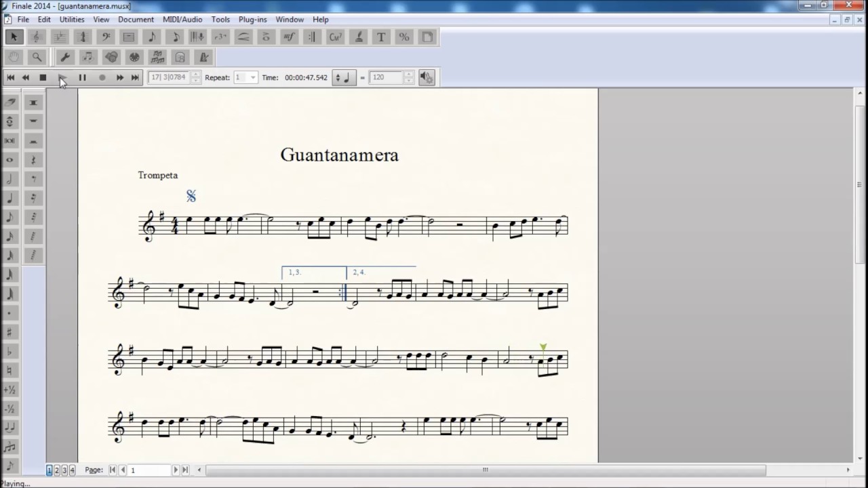The height and width of the screenshot is (488, 868).
Task: Select the flat accidental in palette
Action: coord(10,351)
